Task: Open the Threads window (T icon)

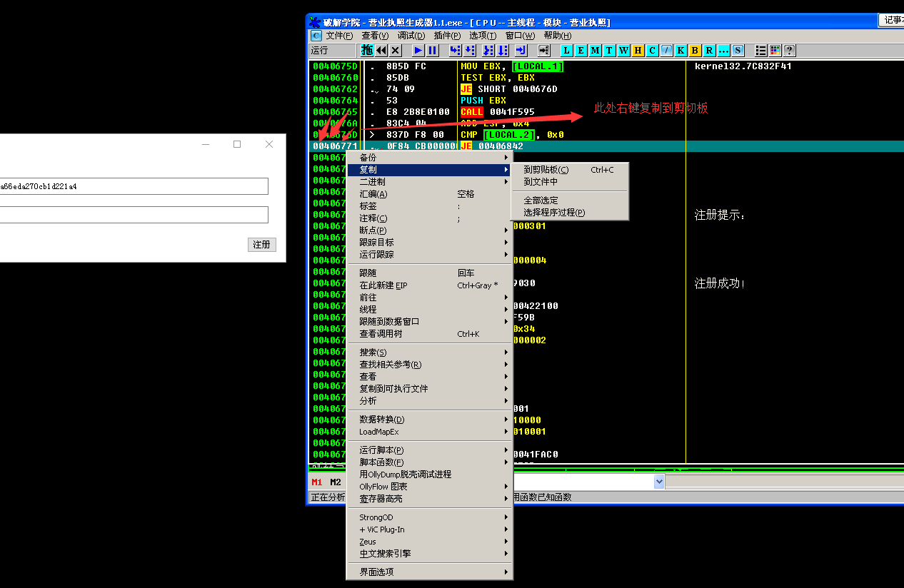Action: tap(609, 51)
